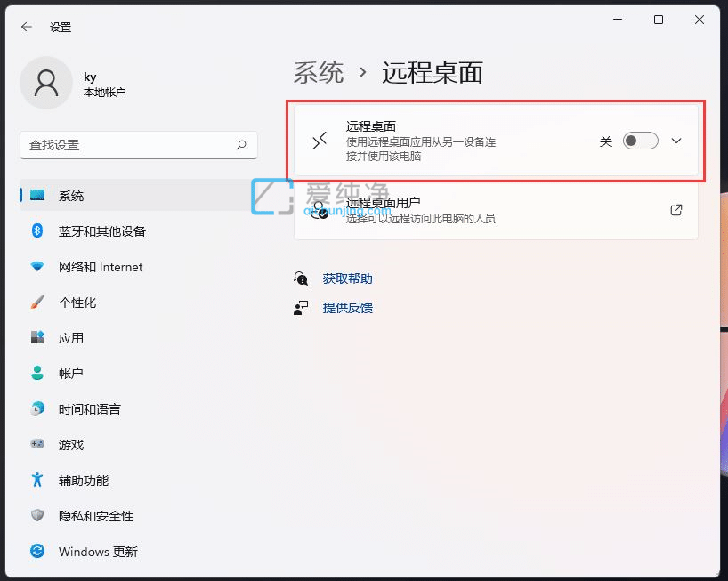Click the ky user avatar
This screenshot has height=581, width=728.
pos(46,83)
